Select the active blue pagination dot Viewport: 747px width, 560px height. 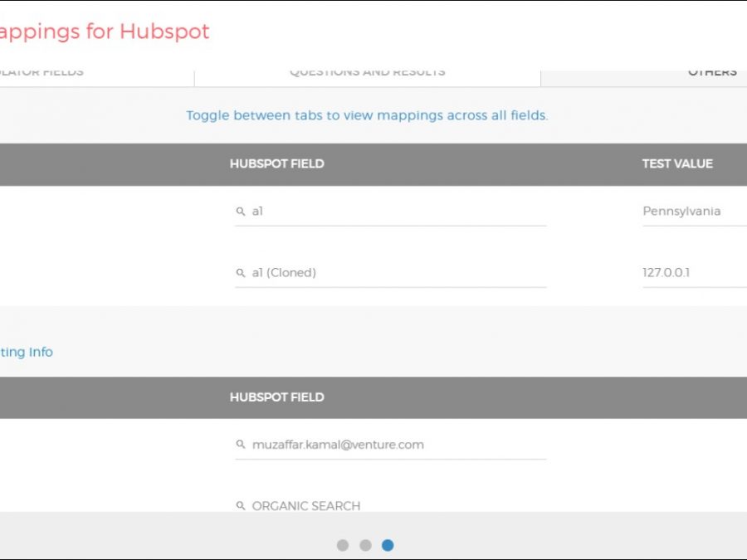click(388, 545)
